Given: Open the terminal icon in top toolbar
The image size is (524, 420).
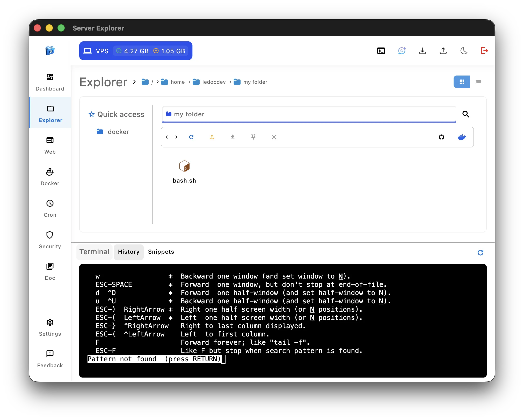Looking at the screenshot, I should 381,51.
